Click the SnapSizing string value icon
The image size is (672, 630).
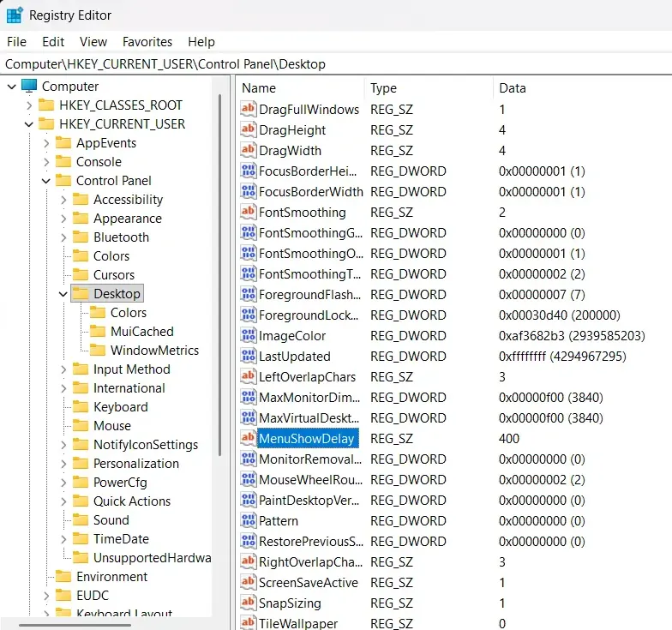tap(249, 603)
